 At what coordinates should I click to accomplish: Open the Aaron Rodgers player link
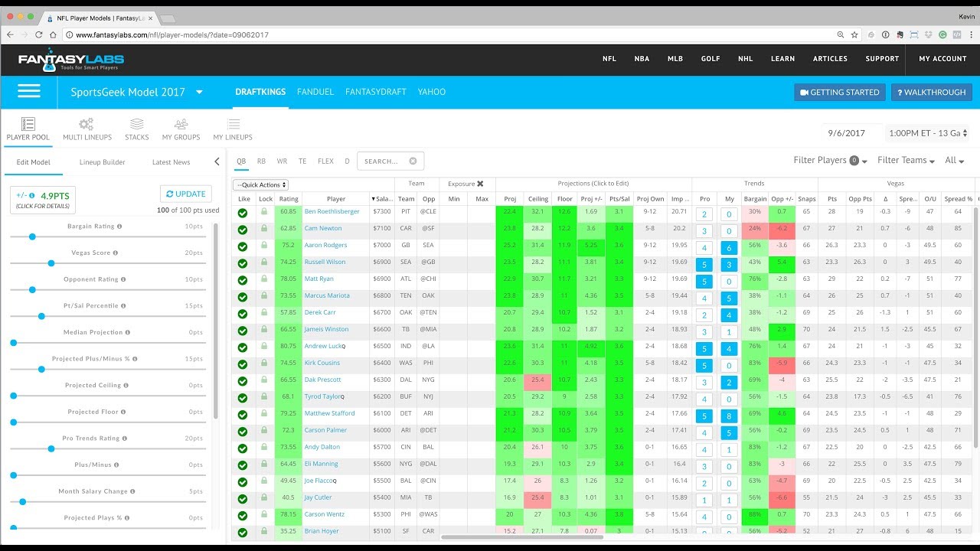pos(325,246)
